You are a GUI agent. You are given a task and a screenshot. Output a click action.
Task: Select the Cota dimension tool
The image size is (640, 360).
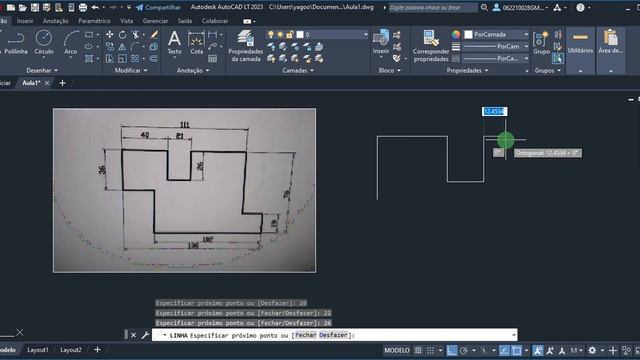click(x=196, y=42)
